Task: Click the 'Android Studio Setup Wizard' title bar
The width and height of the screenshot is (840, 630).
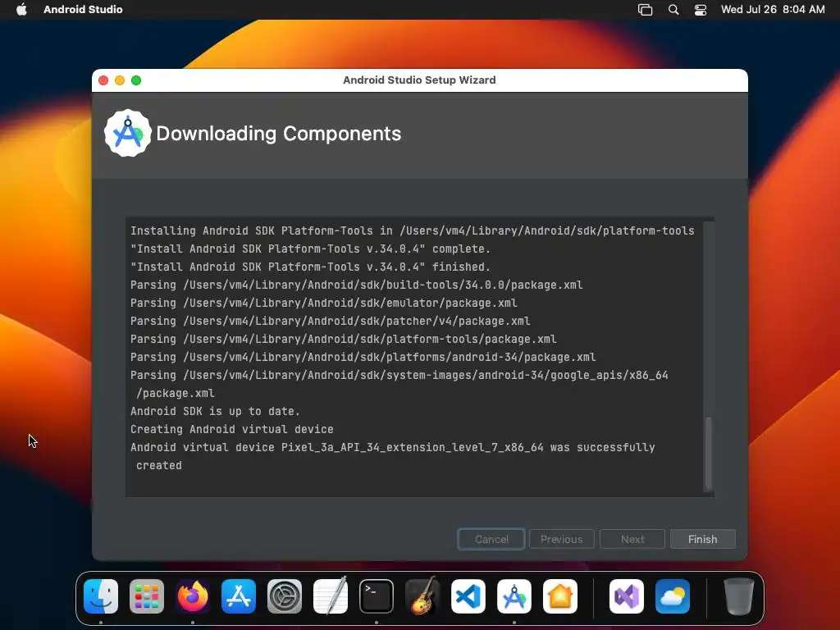Action: tap(419, 80)
